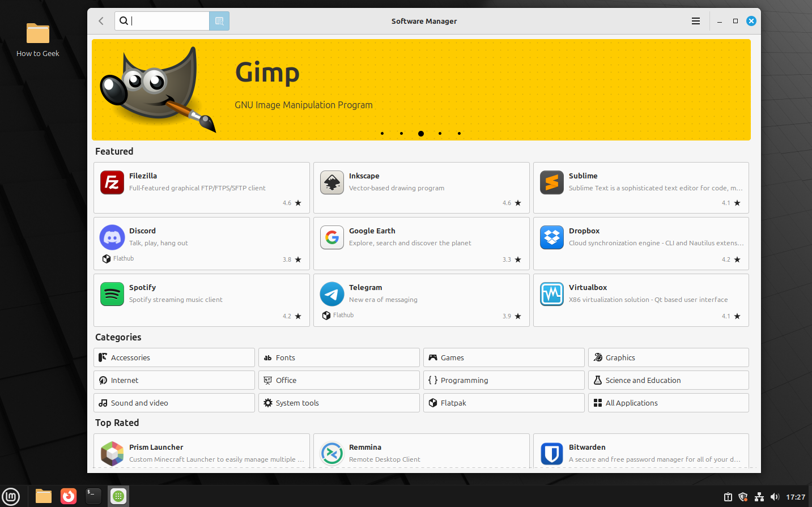The height and width of the screenshot is (507, 812).
Task: Click Software Manager taskbar icon
Action: (118, 496)
